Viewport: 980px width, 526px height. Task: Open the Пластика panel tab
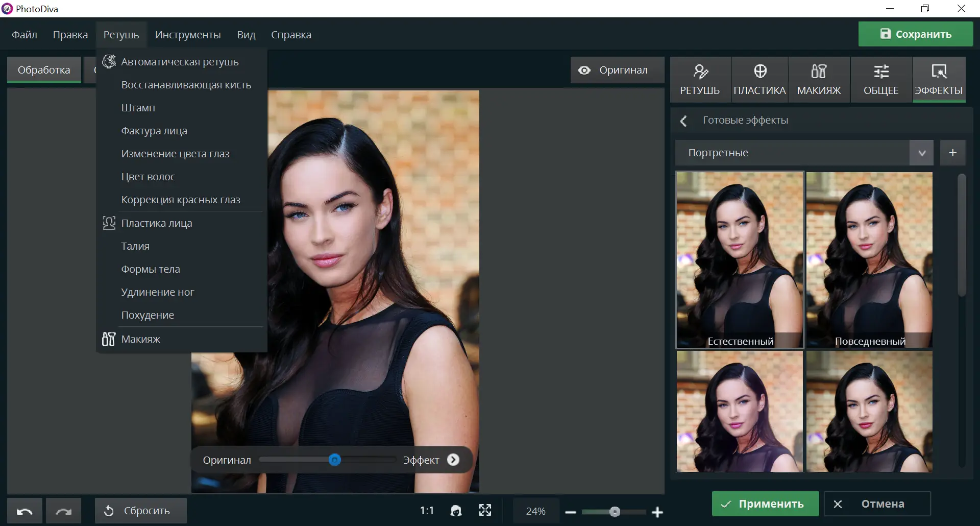click(x=759, y=80)
